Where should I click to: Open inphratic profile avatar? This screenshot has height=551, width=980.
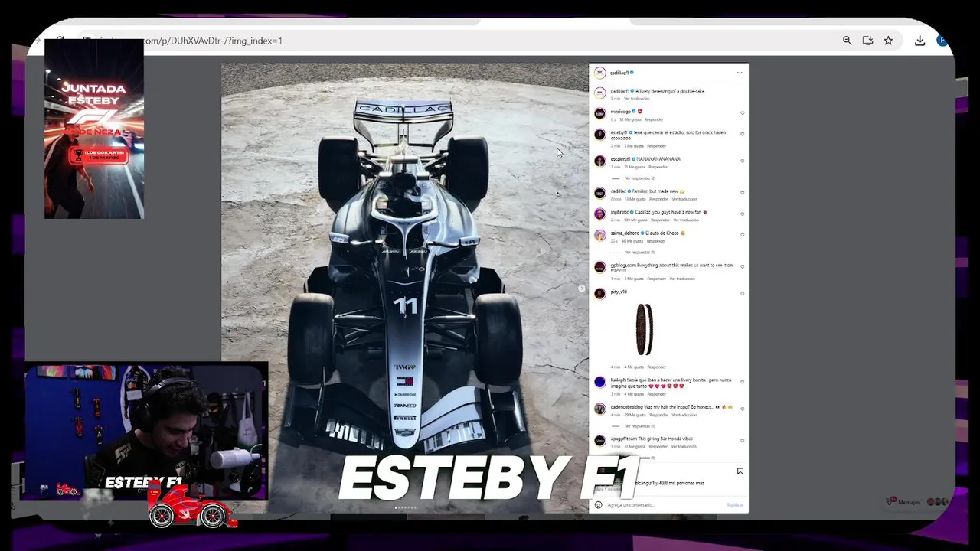(x=600, y=214)
